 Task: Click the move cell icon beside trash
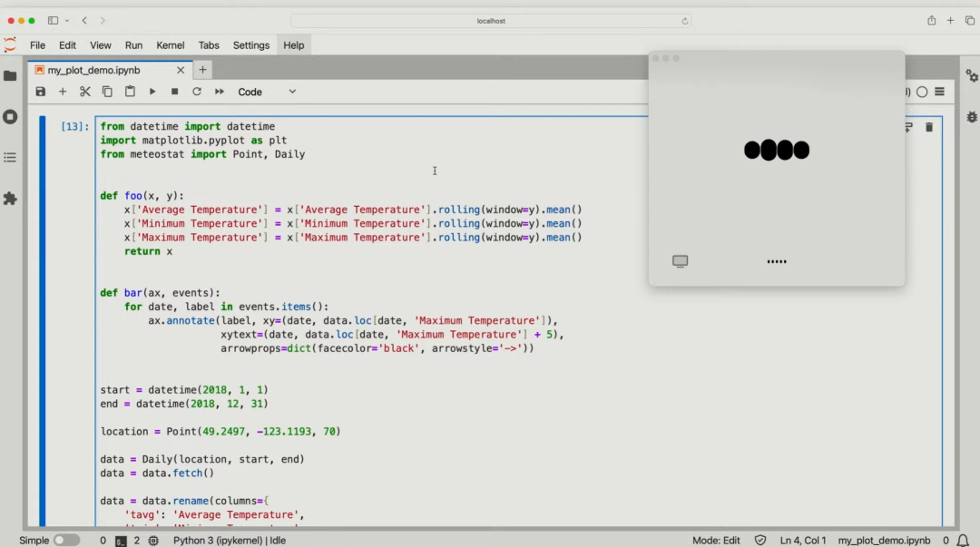pos(908,128)
